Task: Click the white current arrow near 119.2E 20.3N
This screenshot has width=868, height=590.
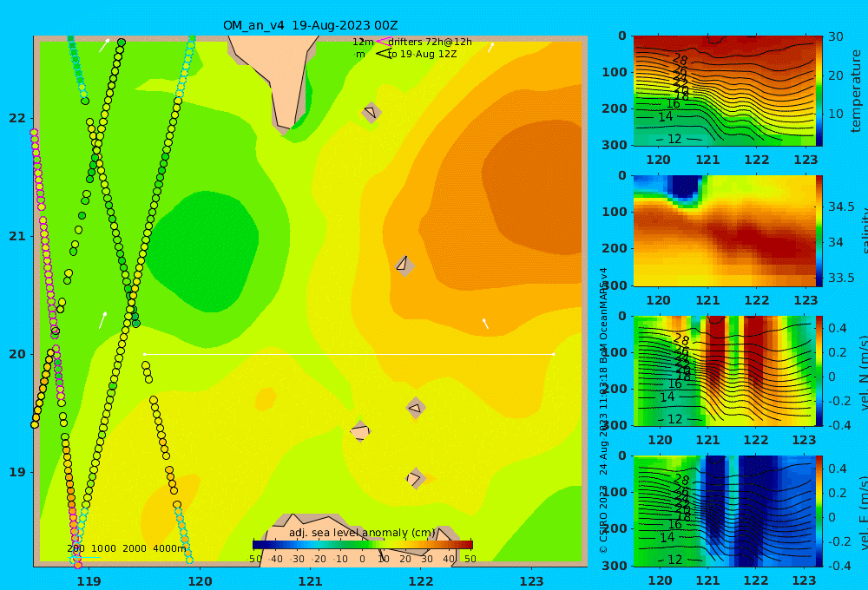Action: (x=102, y=320)
